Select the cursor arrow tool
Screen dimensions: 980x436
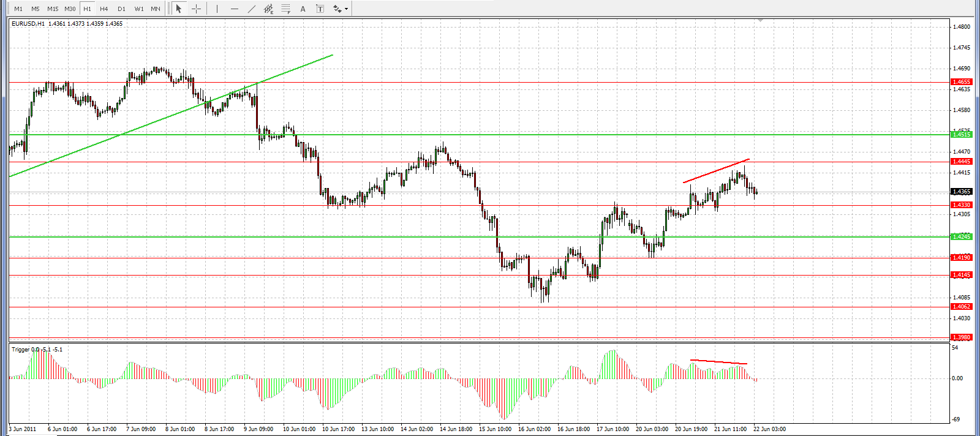[x=179, y=9]
